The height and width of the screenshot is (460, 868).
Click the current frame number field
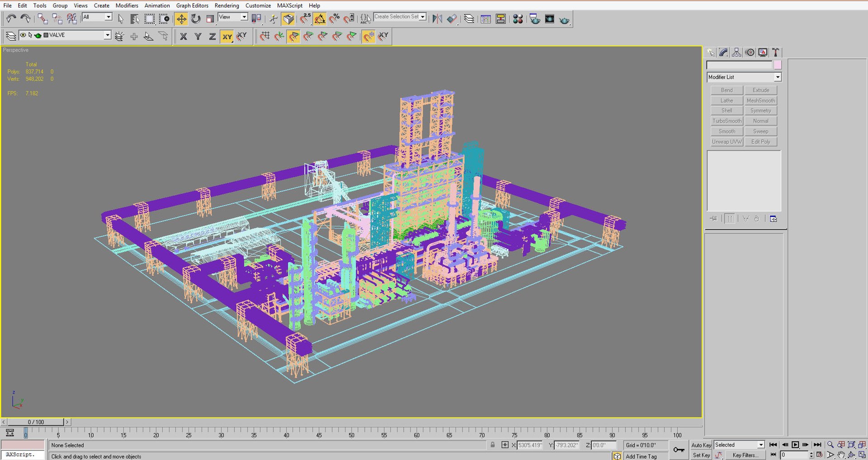coord(794,455)
